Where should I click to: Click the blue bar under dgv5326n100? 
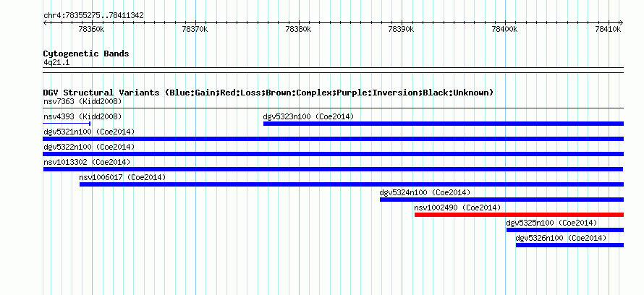click(x=569, y=245)
